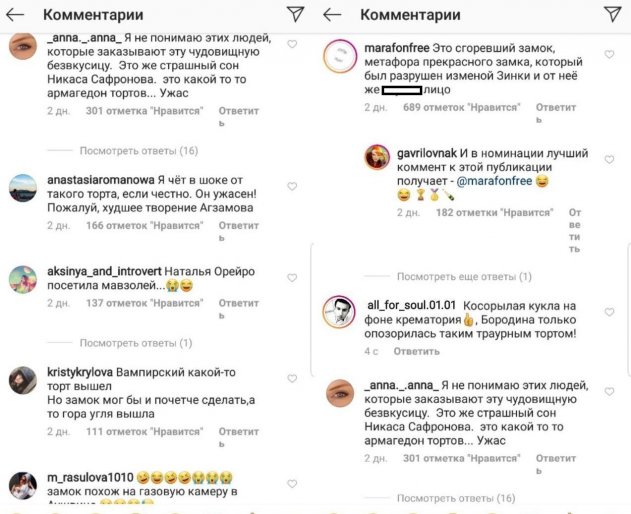Open direct share icon in right panel
Viewport: 631px width, 514px height.
coord(612,14)
